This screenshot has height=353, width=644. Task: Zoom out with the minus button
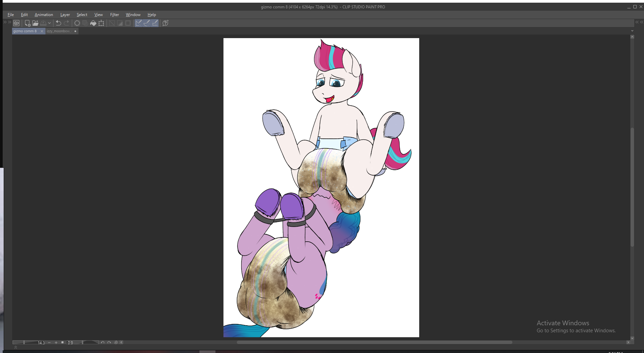click(x=49, y=342)
